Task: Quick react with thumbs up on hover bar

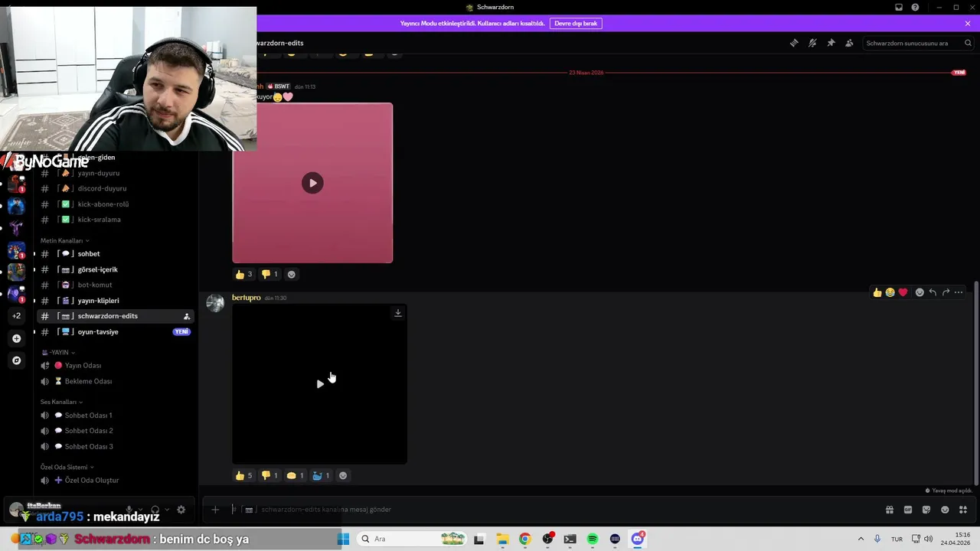Action: tap(877, 292)
